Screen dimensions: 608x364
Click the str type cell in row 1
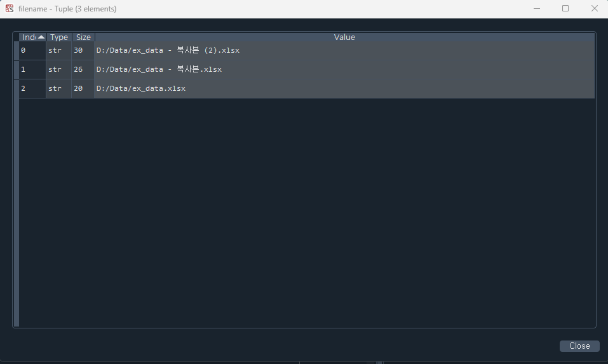point(59,69)
